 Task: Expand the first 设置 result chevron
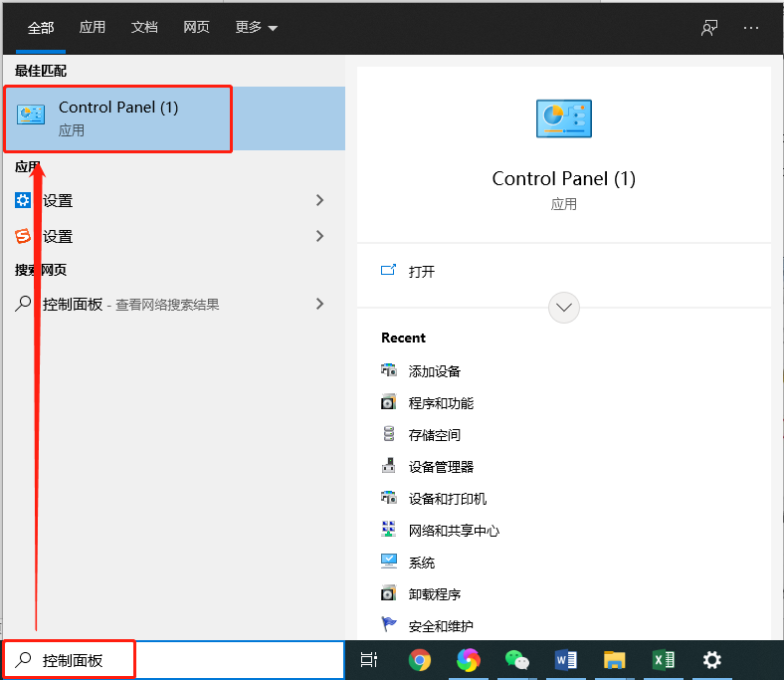click(320, 200)
